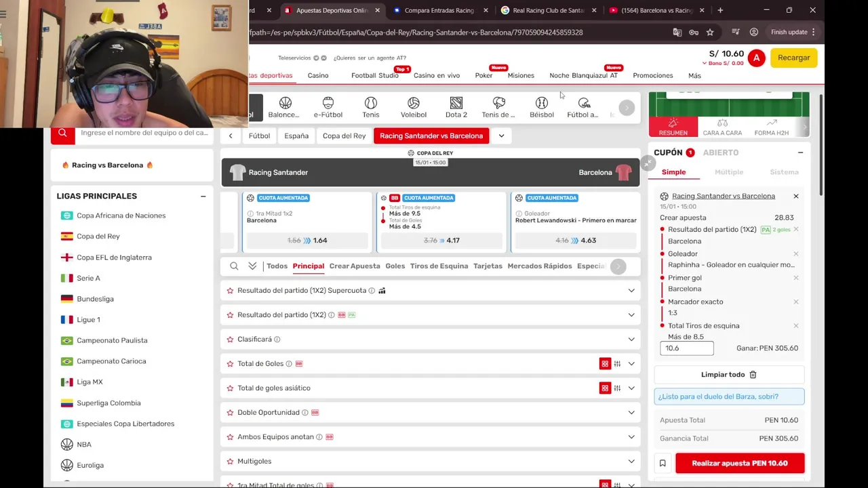The width and height of the screenshot is (868, 488).
Task: Open the RESUMEN match tracker tab
Action: [673, 127]
